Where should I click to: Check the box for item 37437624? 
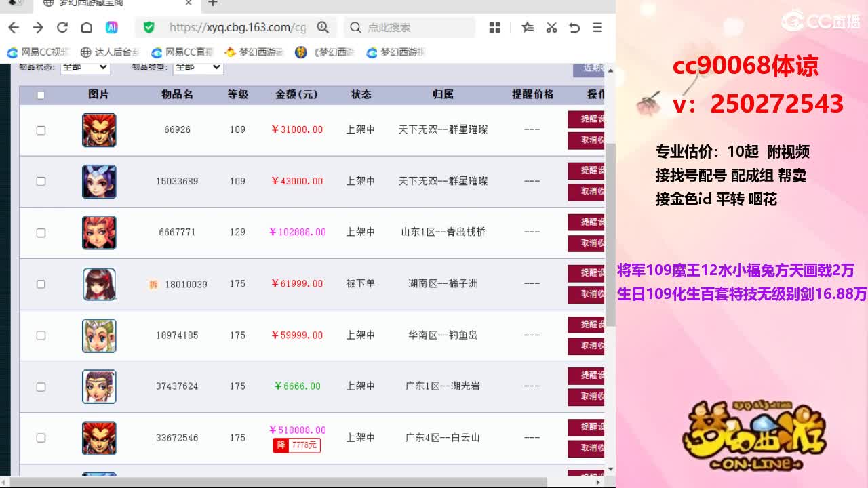tap(41, 386)
